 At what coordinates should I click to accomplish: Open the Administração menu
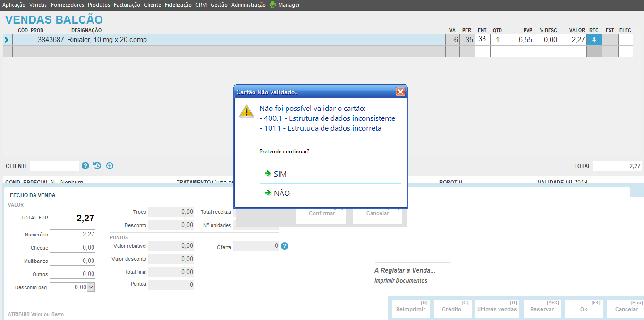pos(248,5)
